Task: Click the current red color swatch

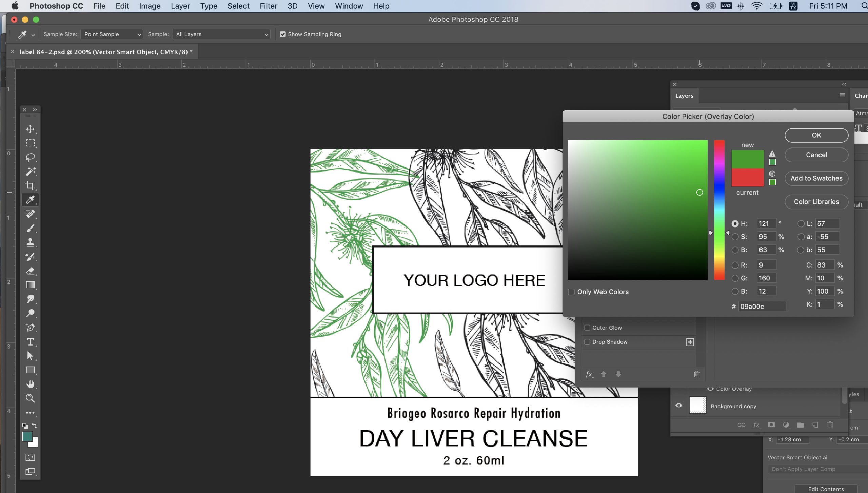Action: pyautogui.click(x=747, y=177)
